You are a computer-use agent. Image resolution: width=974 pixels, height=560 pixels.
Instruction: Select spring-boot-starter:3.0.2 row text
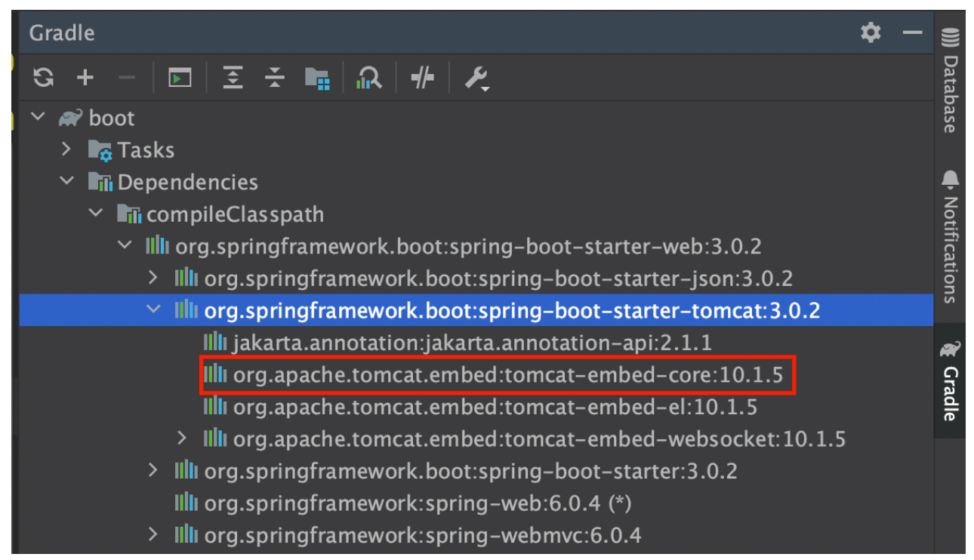470,471
